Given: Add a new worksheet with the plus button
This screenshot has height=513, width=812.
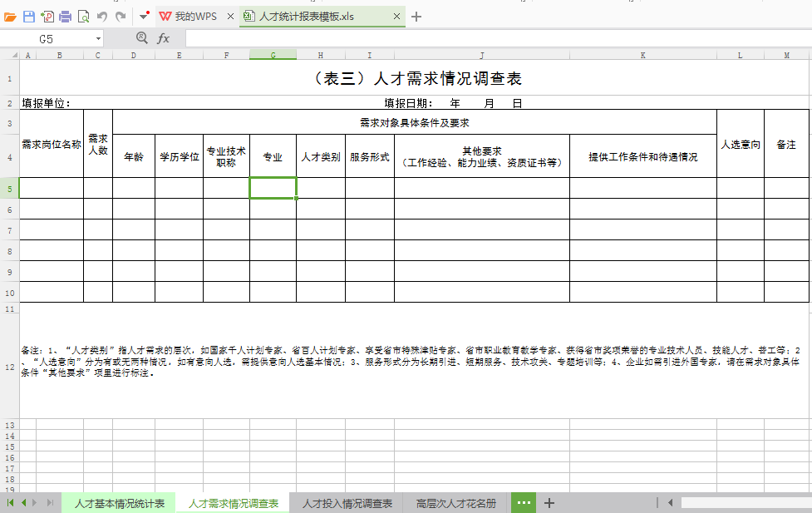Looking at the screenshot, I should pos(549,503).
